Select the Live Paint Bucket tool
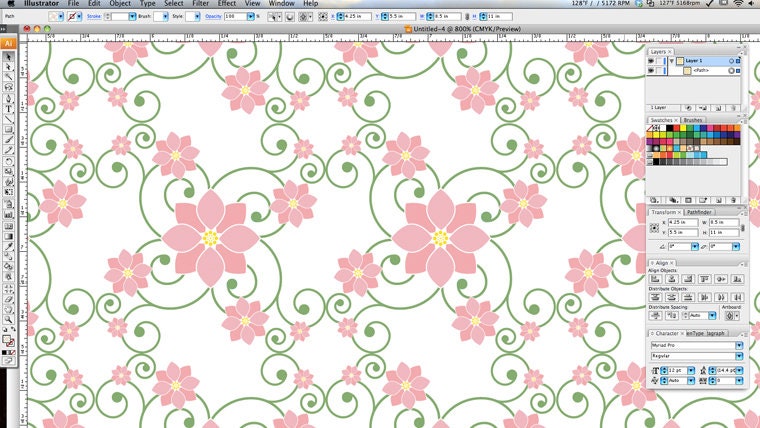The width and height of the screenshot is (760, 428). point(8,266)
